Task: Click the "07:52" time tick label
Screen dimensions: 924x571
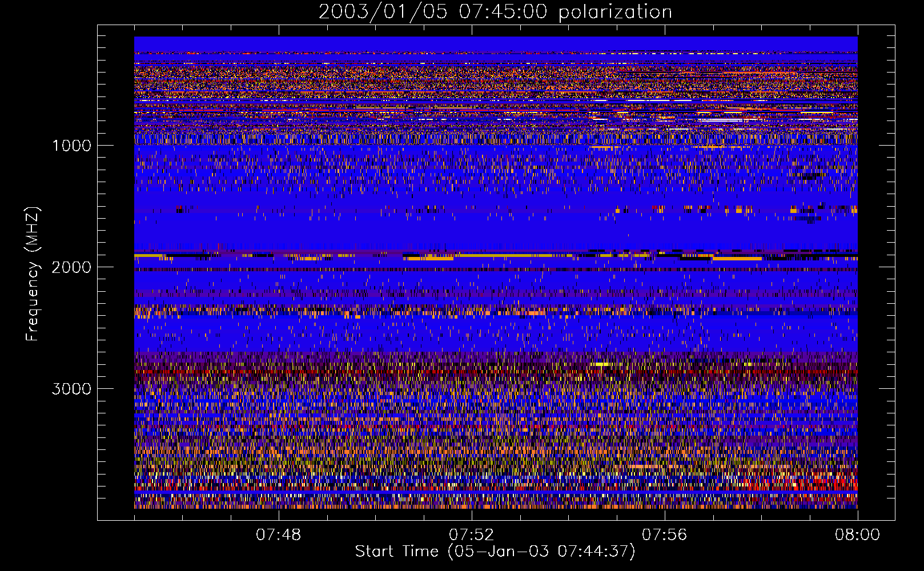Action: (471, 535)
